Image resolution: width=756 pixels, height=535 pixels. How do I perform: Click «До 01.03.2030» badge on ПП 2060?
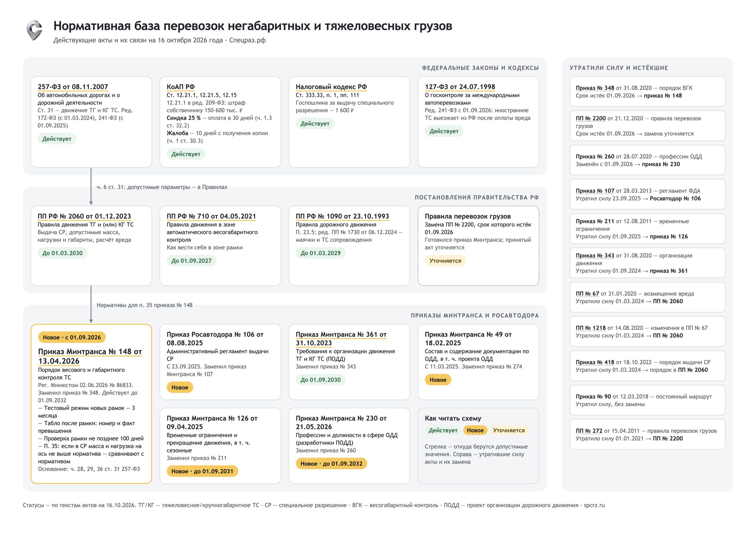click(x=62, y=253)
